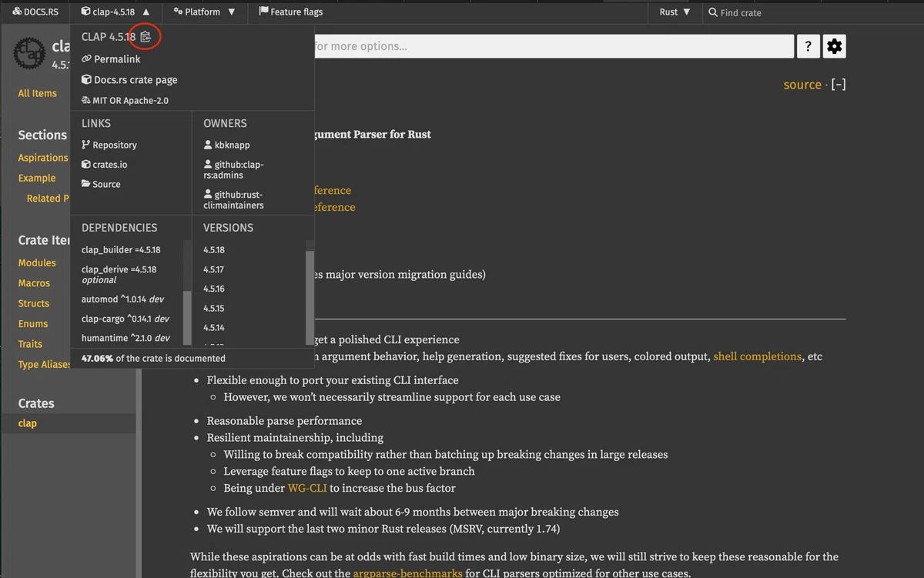This screenshot has width=924, height=578.
Task: Select version 4.5.14
Action: pyautogui.click(x=214, y=327)
